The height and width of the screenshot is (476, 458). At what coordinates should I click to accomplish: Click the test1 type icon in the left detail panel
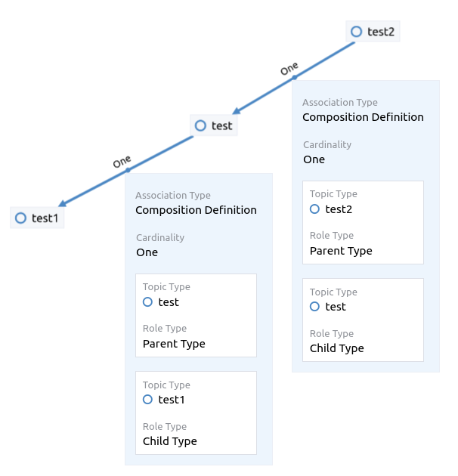click(148, 400)
